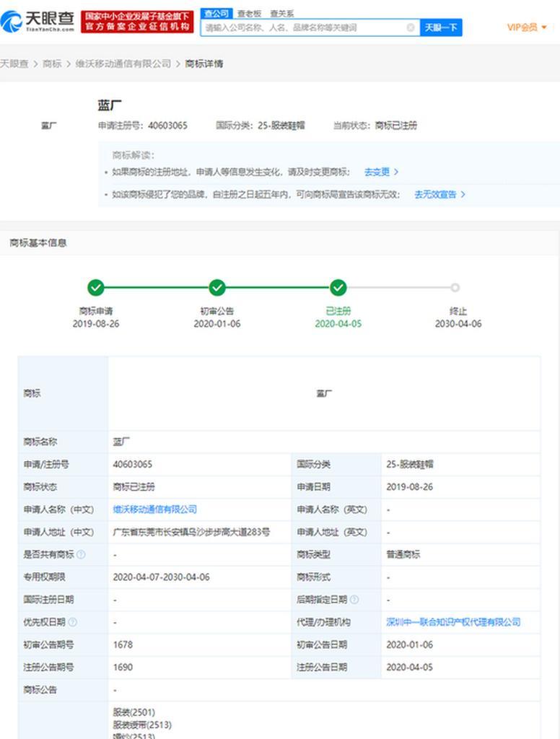This screenshot has width=560, height=739.
Task: Select registration announcement date 2020-04-05 cell
Action: point(409,668)
